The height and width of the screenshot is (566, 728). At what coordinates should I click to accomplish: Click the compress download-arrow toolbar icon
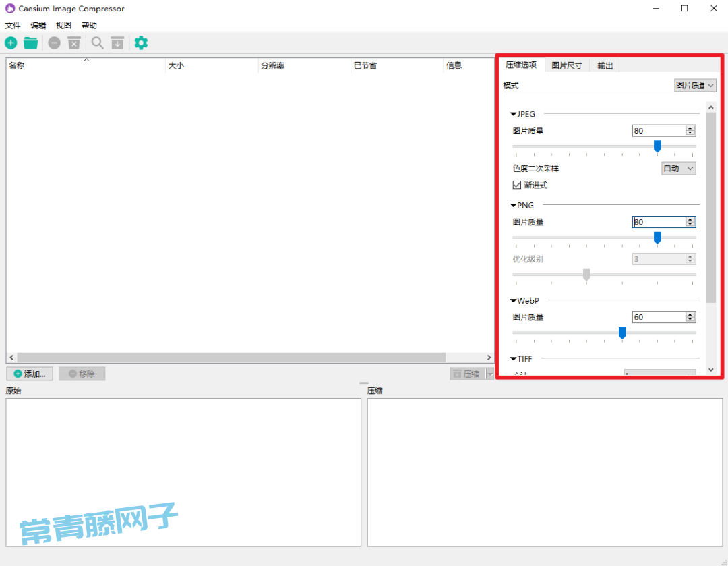(117, 43)
